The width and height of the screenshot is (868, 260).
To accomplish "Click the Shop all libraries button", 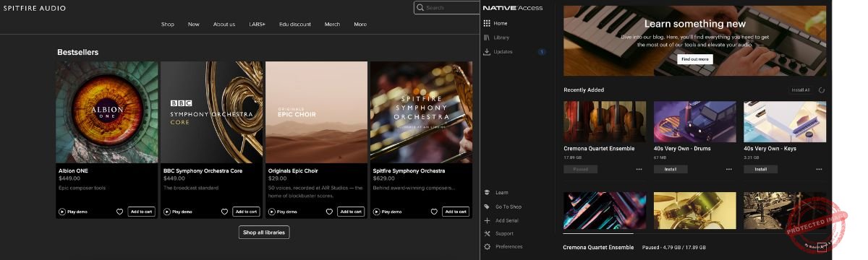I will tap(264, 232).
